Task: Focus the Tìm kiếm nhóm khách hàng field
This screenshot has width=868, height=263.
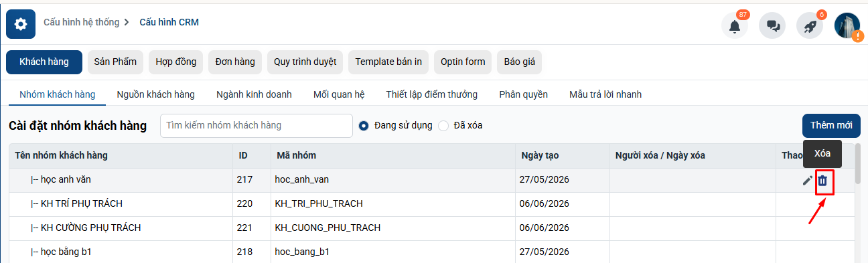Action: click(x=257, y=126)
